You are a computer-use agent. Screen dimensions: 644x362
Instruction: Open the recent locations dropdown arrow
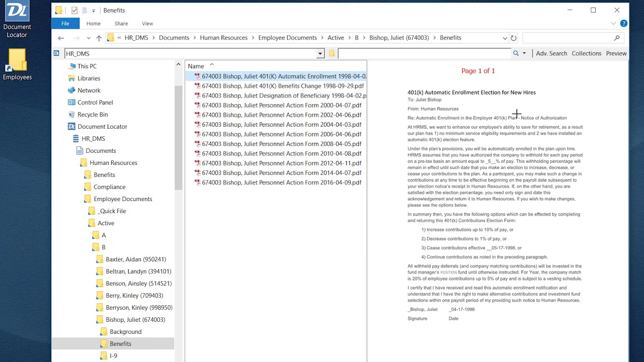coord(89,38)
